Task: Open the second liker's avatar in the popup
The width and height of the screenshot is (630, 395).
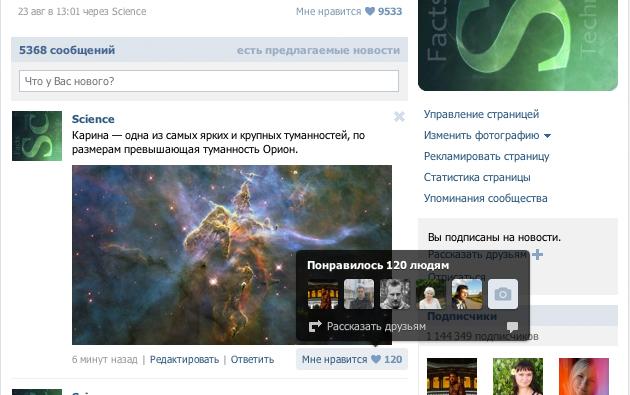Action: 359,294
